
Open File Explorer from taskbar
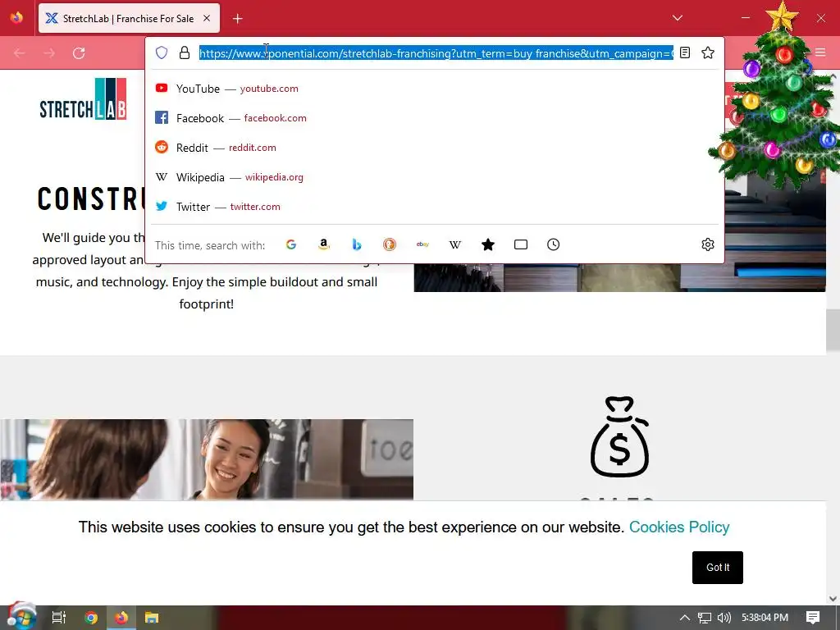pos(152,618)
